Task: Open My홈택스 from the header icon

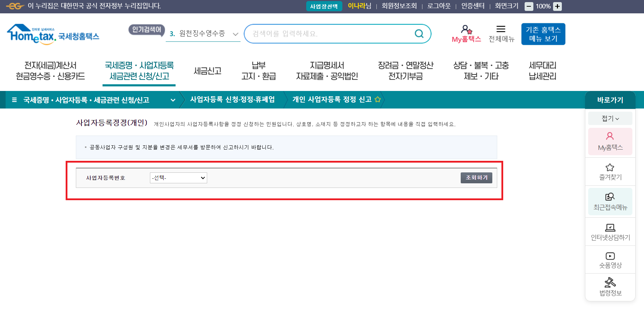Action: coord(466,34)
